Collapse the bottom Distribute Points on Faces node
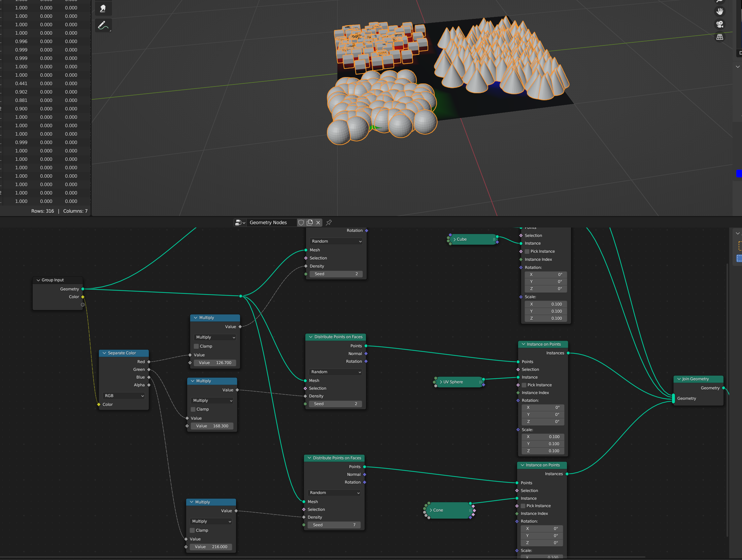This screenshot has width=742, height=560. (309, 458)
